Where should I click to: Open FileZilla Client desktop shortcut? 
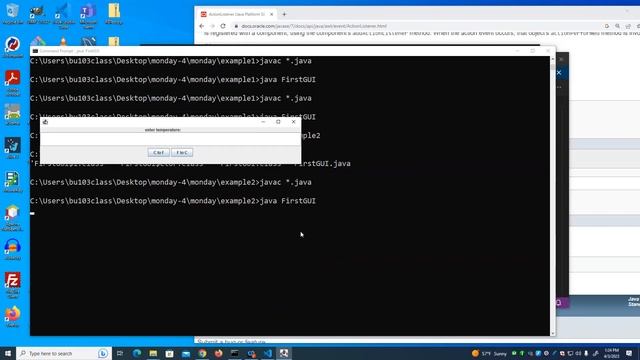point(13,285)
